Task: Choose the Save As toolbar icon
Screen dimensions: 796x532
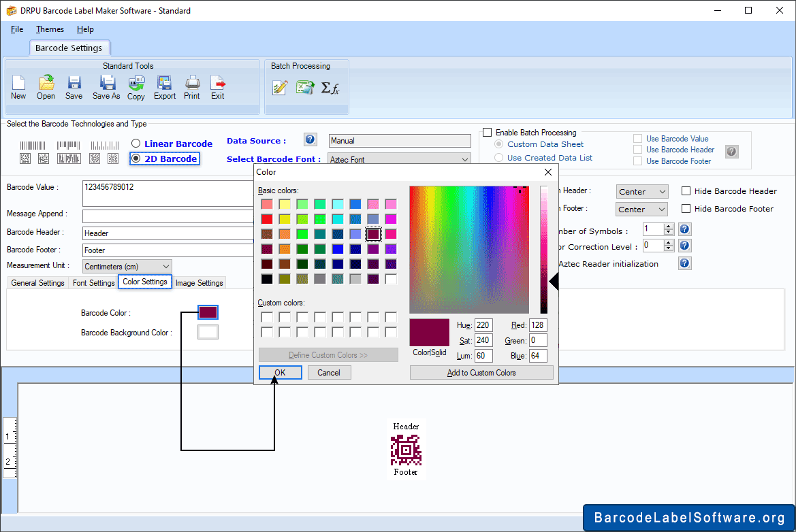Action: click(x=106, y=87)
